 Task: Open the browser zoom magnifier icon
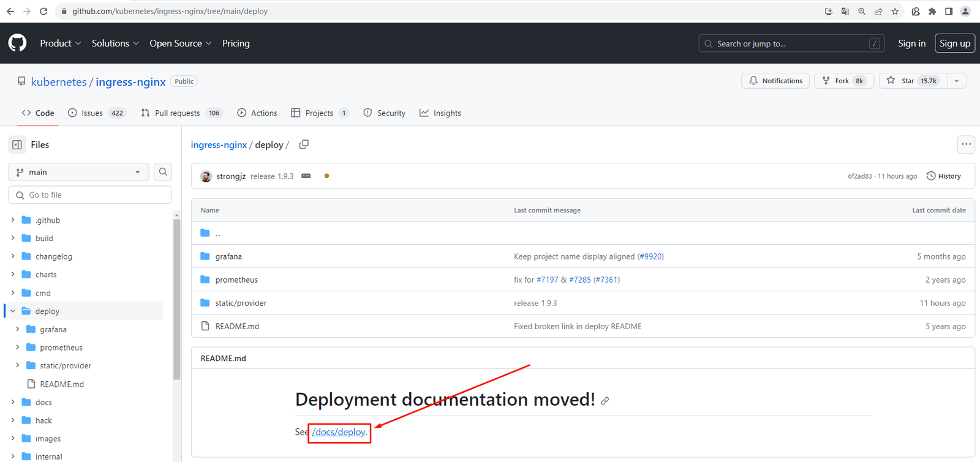click(x=862, y=11)
